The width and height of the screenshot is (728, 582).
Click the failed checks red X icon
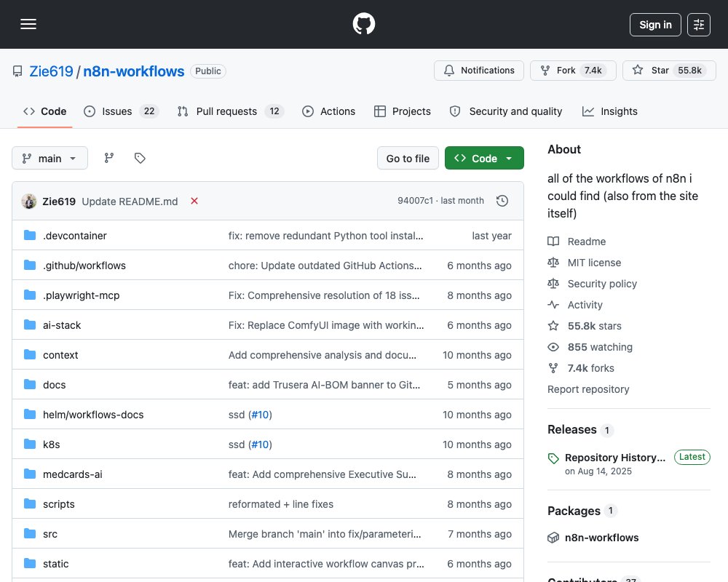(x=194, y=201)
